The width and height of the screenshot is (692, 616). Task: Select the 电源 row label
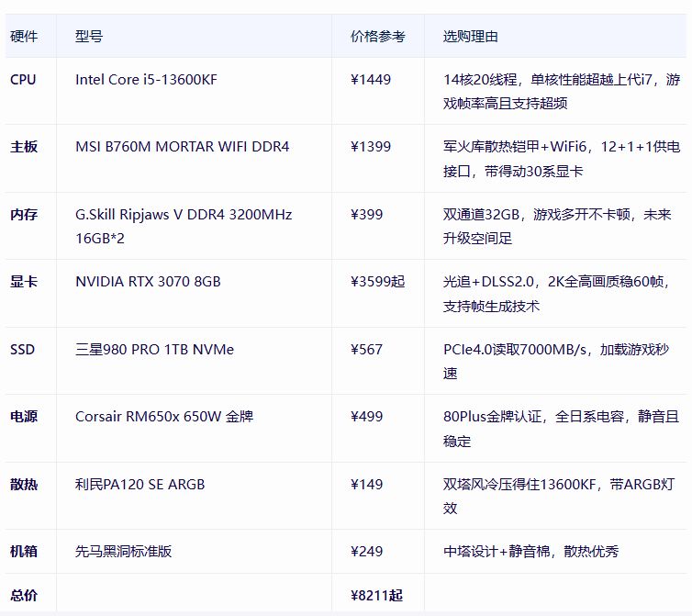(x=24, y=417)
